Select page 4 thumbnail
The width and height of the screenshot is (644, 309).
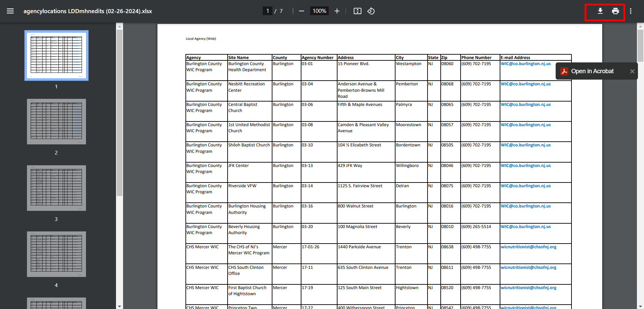click(x=56, y=254)
